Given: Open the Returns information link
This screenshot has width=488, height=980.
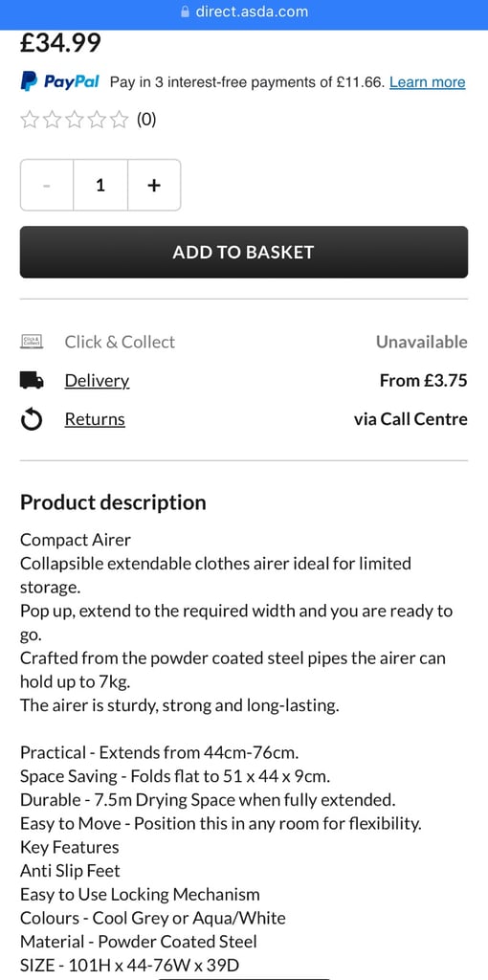Looking at the screenshot, I should pos(95,419).
